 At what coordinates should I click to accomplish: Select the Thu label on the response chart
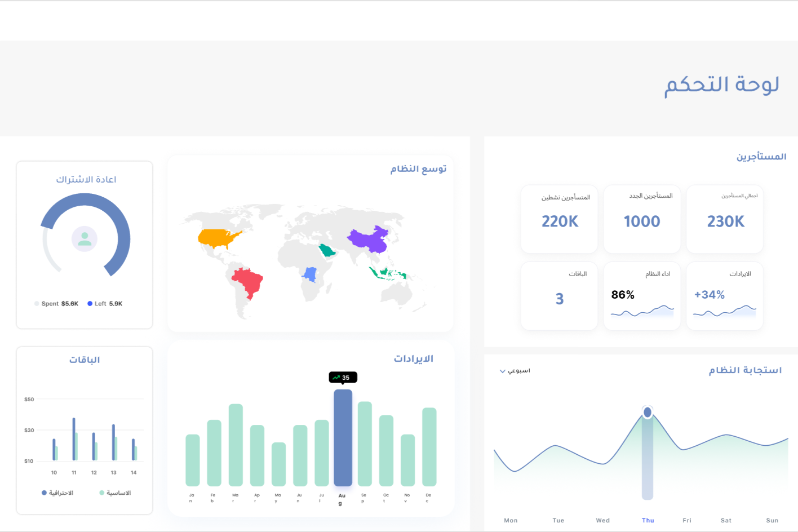pyautogui.click(x=648, y=521)
